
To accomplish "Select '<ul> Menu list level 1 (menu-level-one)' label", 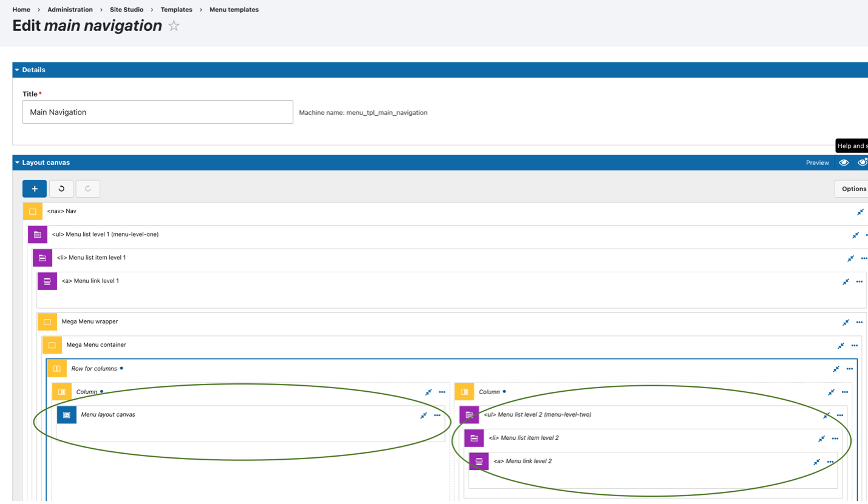I will (105, 234).
